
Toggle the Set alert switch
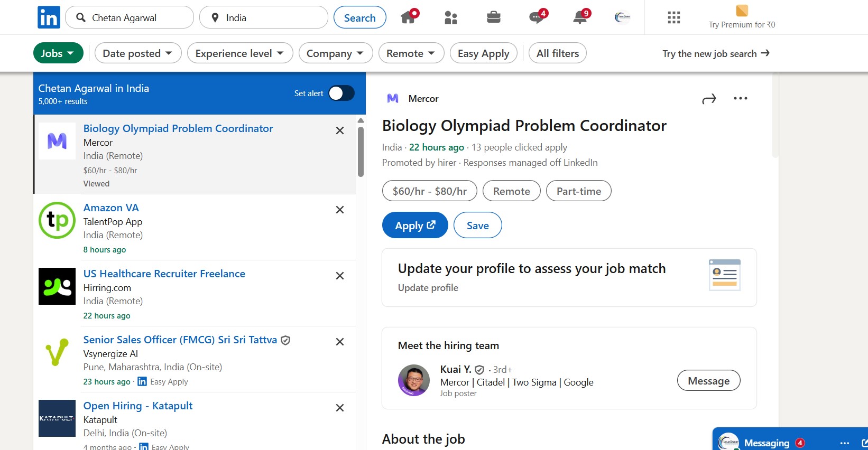(341, 93)
